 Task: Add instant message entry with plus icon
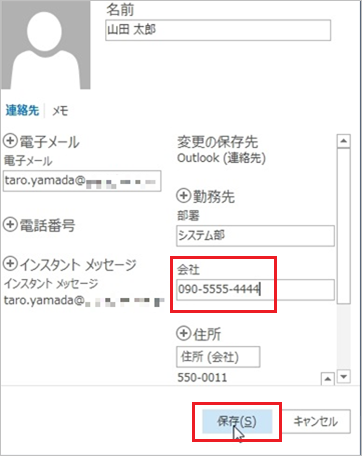tap(10, 264)
